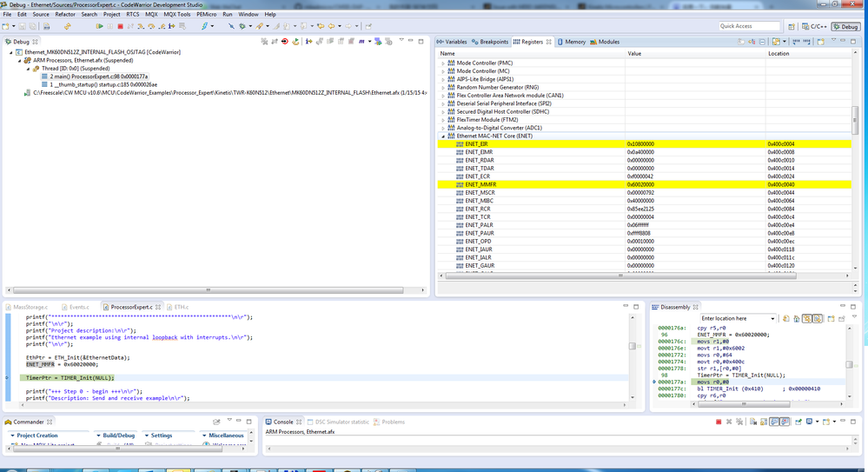Click the Save icon in main toolbar
The image size is (868, 472).
click(22, 26)
